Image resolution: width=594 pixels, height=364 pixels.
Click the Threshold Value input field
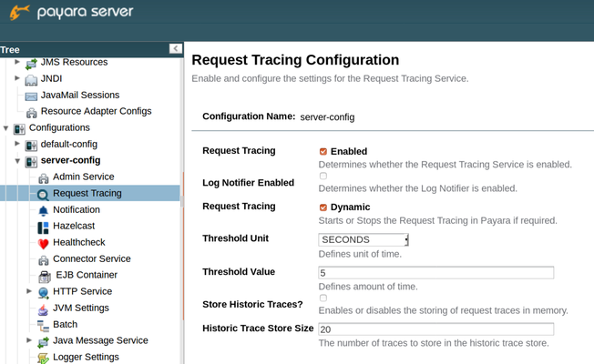(x=435, y=273)
